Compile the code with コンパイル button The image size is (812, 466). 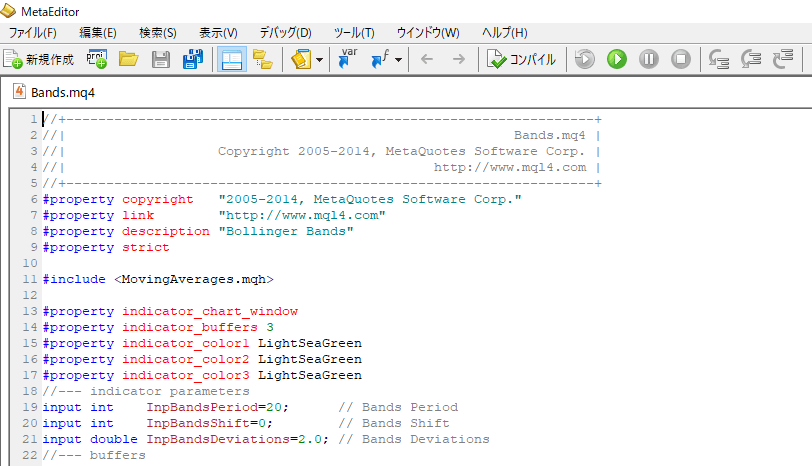coord(521,60)
